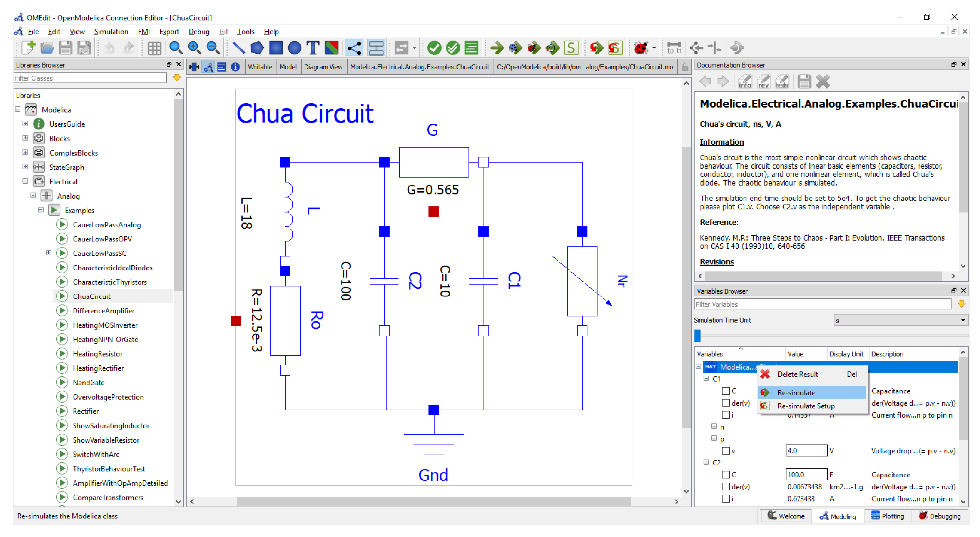Click the Check Model green checkmark icon
Viewport: 980px width, 537px height.
click(434, 48)
